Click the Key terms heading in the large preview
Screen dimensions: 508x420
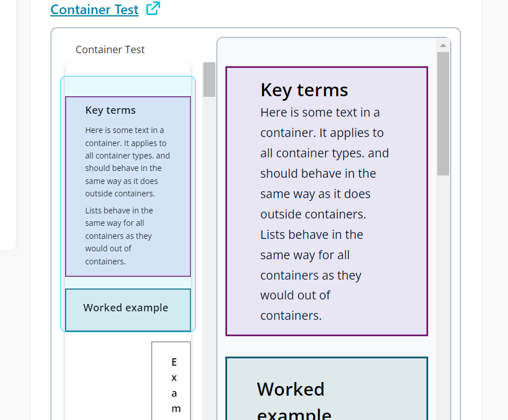pos(304,89)
